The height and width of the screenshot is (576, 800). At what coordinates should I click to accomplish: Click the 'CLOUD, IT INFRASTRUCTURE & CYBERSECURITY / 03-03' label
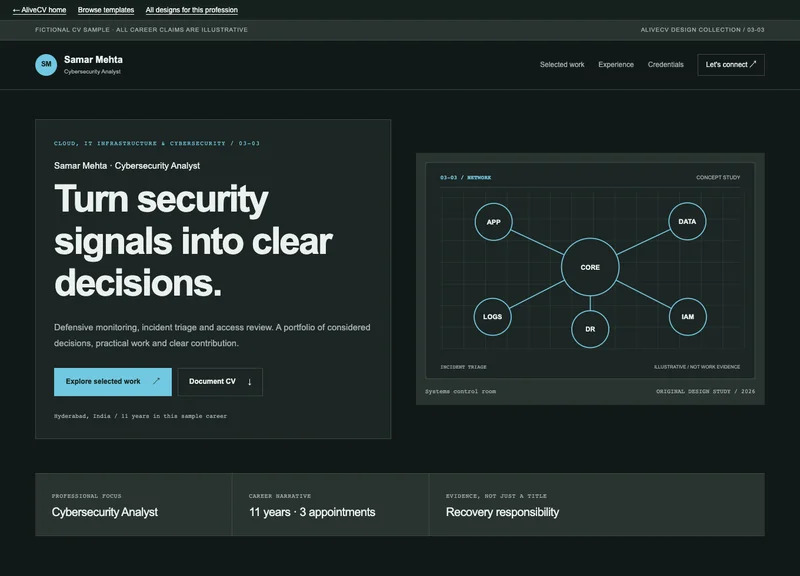[157, 143]
